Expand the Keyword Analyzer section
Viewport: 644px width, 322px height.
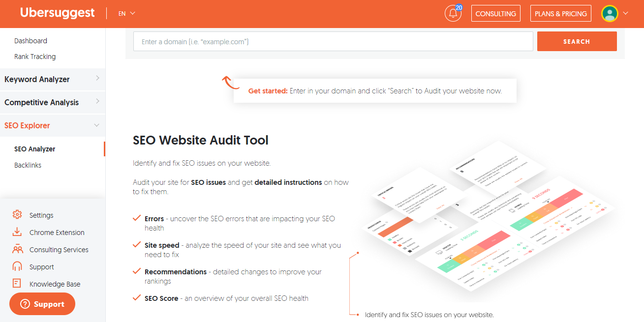[53, 79]
